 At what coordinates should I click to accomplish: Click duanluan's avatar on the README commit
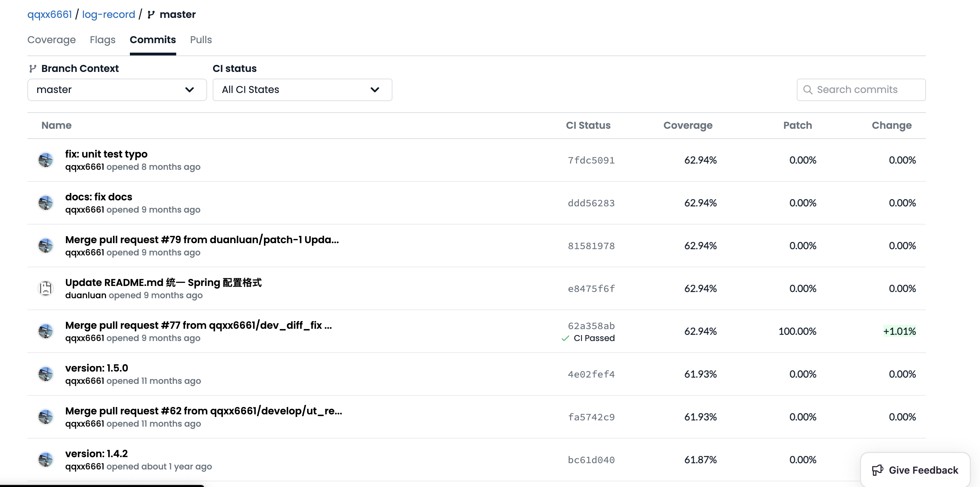coord(46,288)
